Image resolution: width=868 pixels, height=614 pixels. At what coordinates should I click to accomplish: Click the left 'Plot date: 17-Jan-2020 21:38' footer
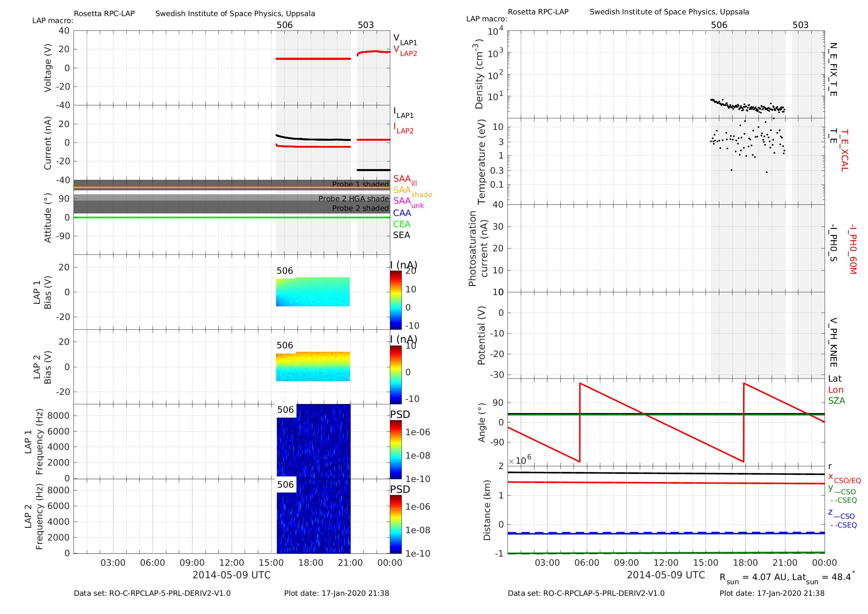click(337, 593)
